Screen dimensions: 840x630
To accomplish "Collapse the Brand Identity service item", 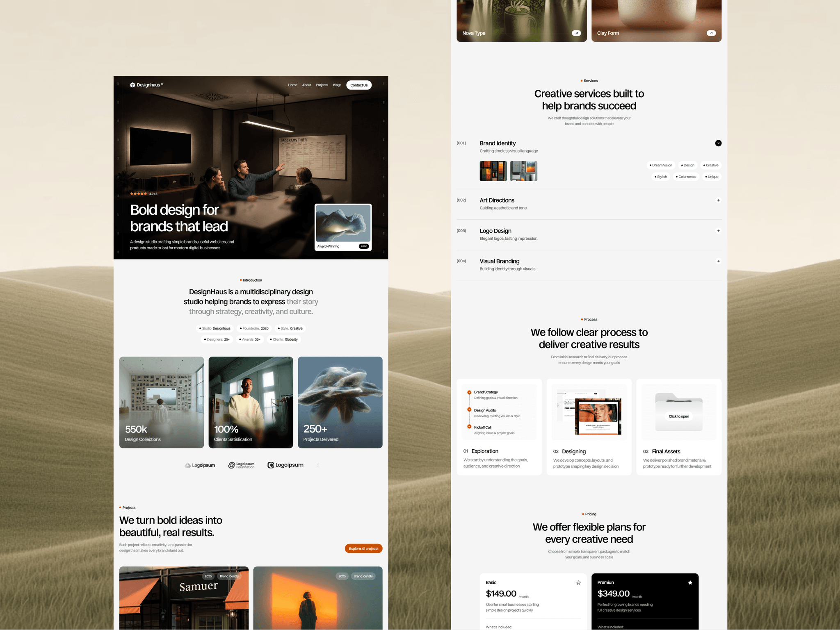I will coord(718,143).
